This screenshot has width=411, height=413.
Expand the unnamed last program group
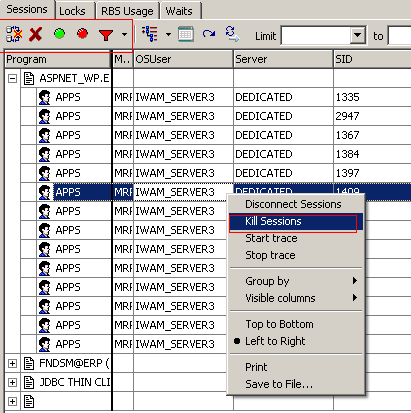click(x=13, y=401)
